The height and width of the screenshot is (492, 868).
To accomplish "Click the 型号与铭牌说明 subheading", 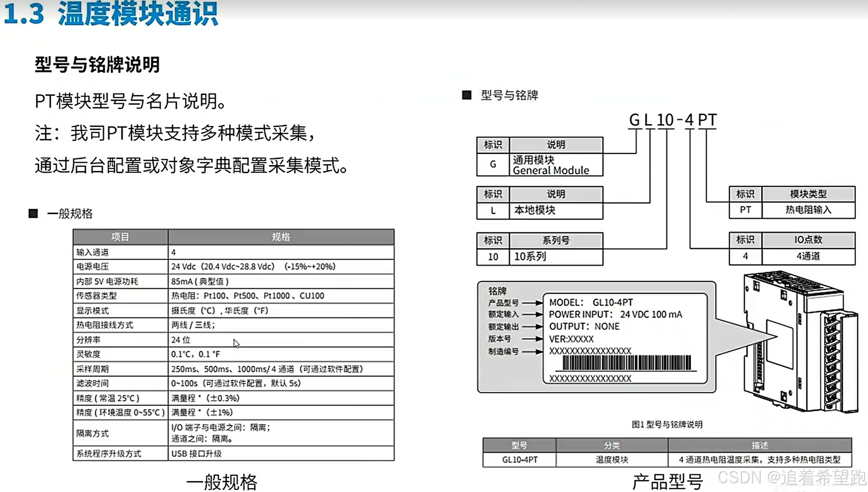I will click(97, 64).
